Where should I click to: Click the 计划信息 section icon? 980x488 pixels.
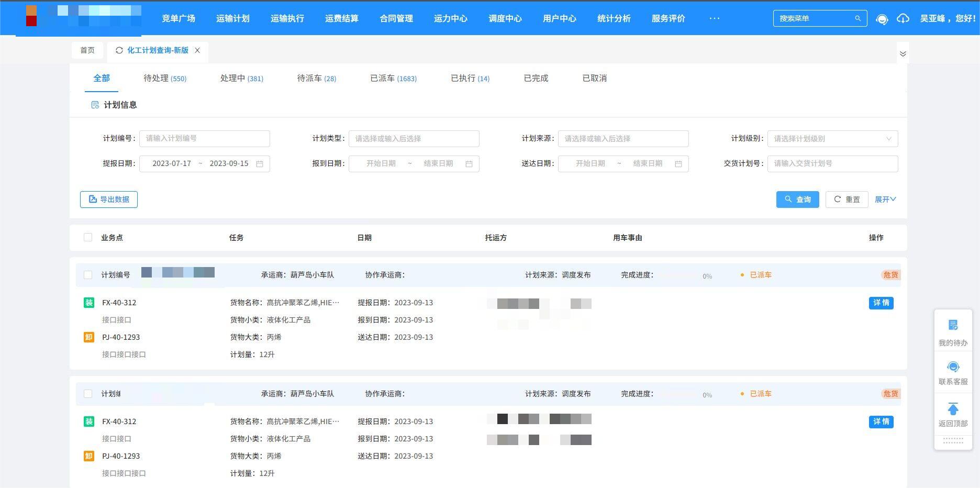tap(95, 105)
